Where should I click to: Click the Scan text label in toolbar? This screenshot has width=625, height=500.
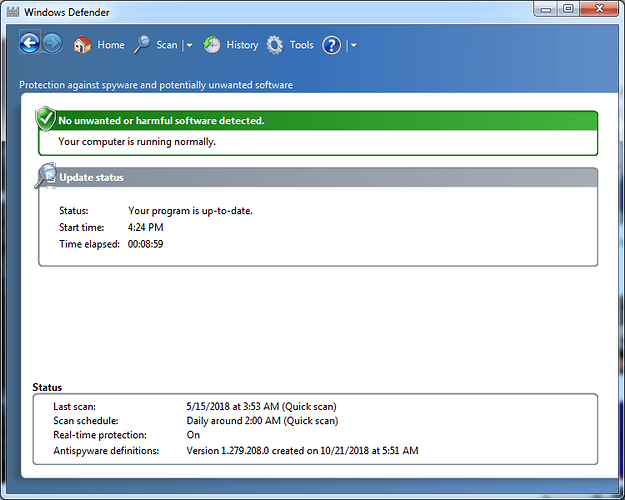(x=167, y=45)
